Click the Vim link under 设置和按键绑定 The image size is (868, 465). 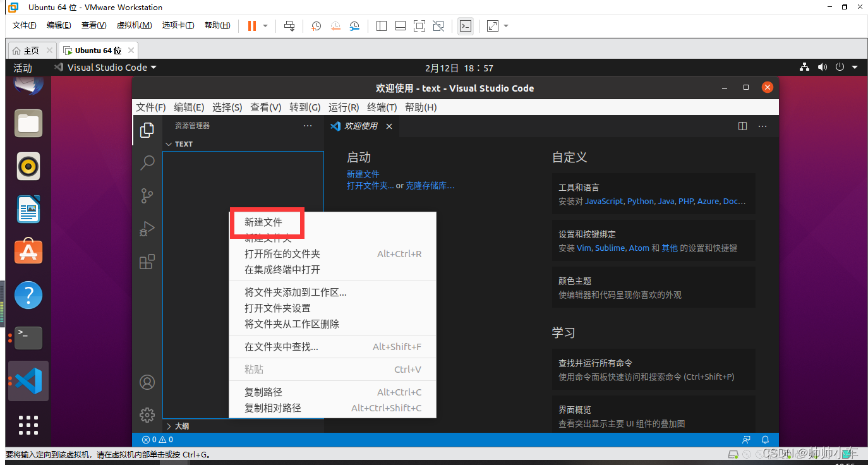tap(584, 248)
